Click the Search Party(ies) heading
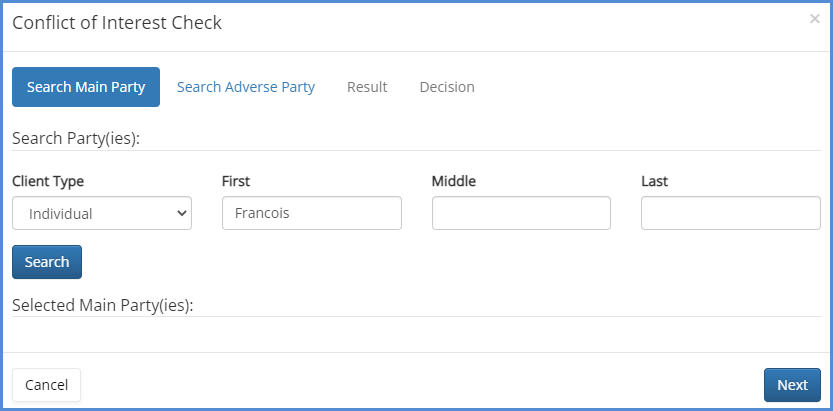The height and width of the screenshot is (411, 833). (x=76, y=138)
